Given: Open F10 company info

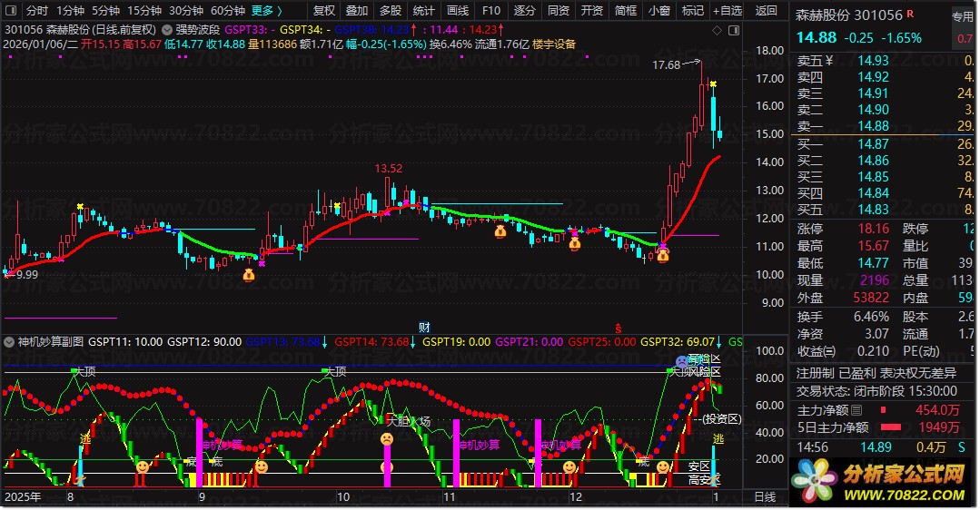Looking at the screenshot, I should pyautogui.click(x=491, y=11).
